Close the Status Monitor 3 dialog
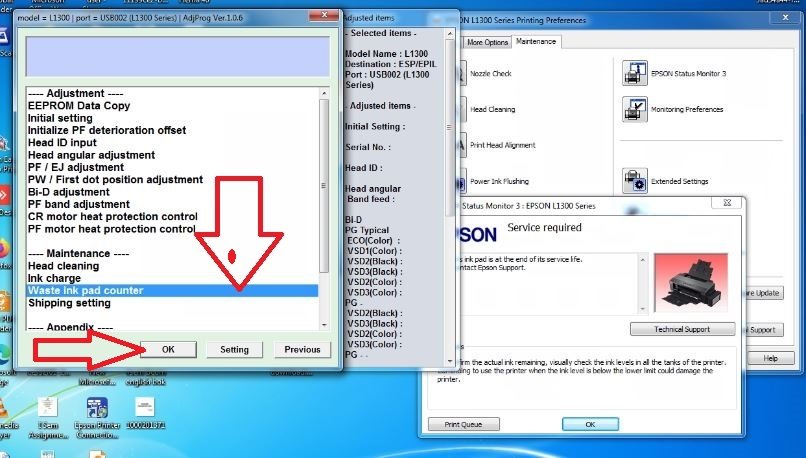The height and width of the screenshot is (458, 806). (727, 203)
